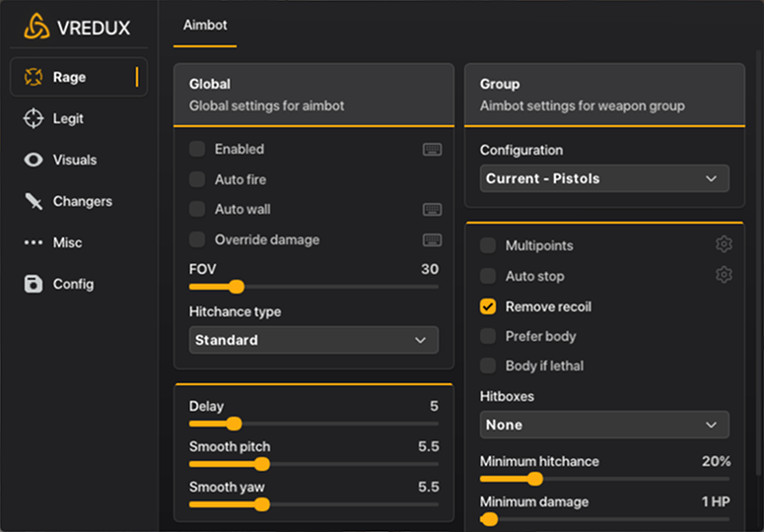Click the VREDUX logo icon
This screenshot has width=764, height=532.
(x=36, y=26)
